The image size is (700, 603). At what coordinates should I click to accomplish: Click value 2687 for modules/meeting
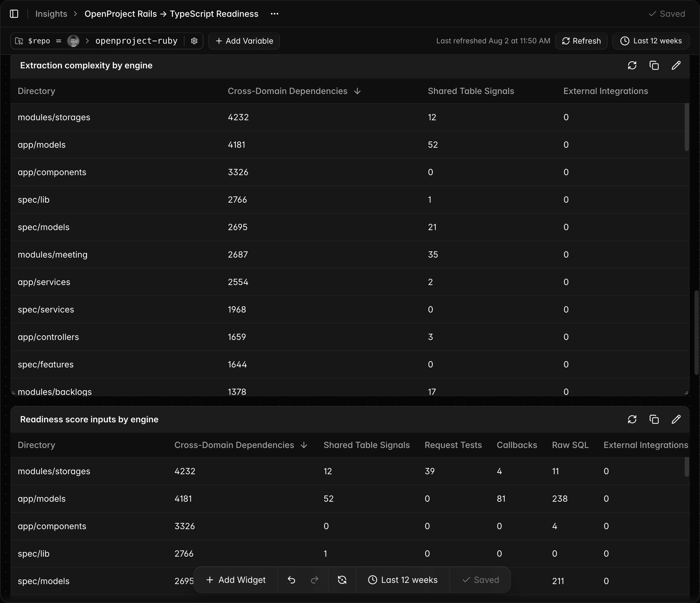[238, 255]
